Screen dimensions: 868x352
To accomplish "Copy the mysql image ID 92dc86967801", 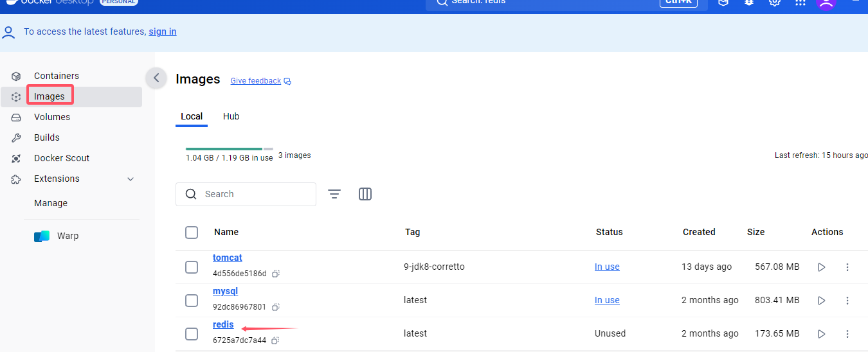I will pyautogui.click(x=275, y=307).
